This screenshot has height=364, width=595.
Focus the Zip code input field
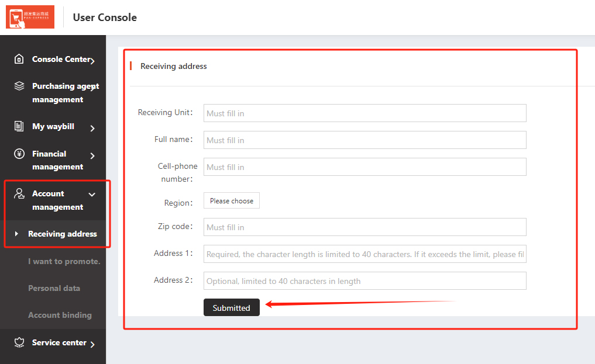click(x=364, y=227)
